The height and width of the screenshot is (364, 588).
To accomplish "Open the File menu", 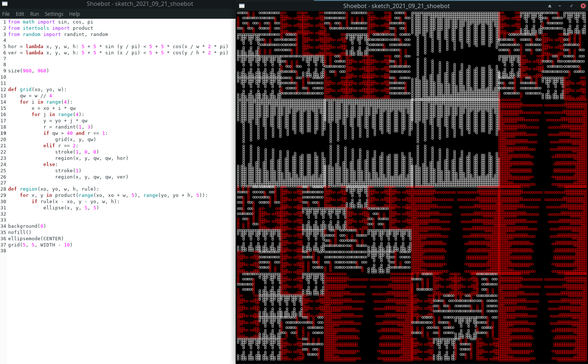I will tap(6, 14).
